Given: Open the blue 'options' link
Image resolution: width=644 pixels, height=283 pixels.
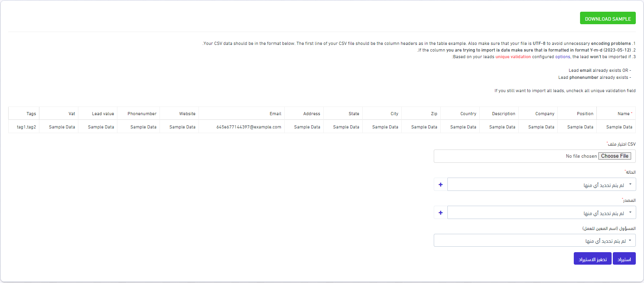Looking at the screenshot, I should click(x=562, y=57).
